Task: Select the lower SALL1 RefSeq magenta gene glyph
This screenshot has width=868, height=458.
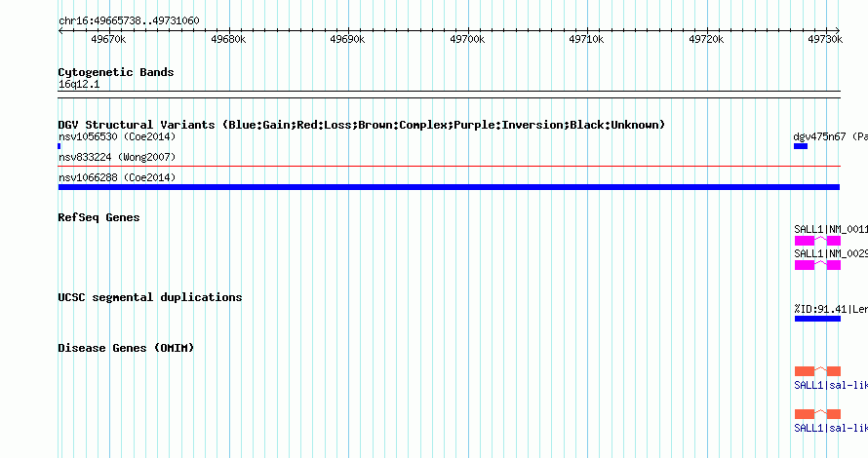Action: [817, 265]
